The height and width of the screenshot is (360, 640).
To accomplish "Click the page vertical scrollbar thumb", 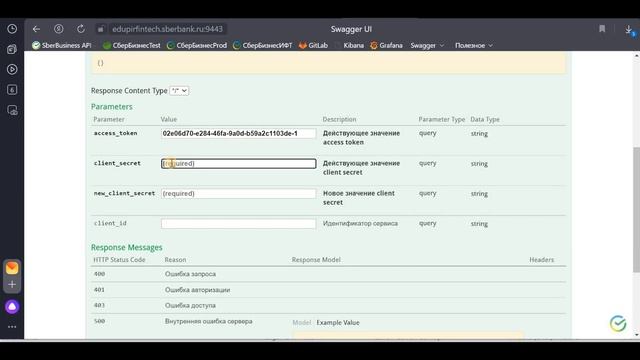I will click(x=636, y=209).
